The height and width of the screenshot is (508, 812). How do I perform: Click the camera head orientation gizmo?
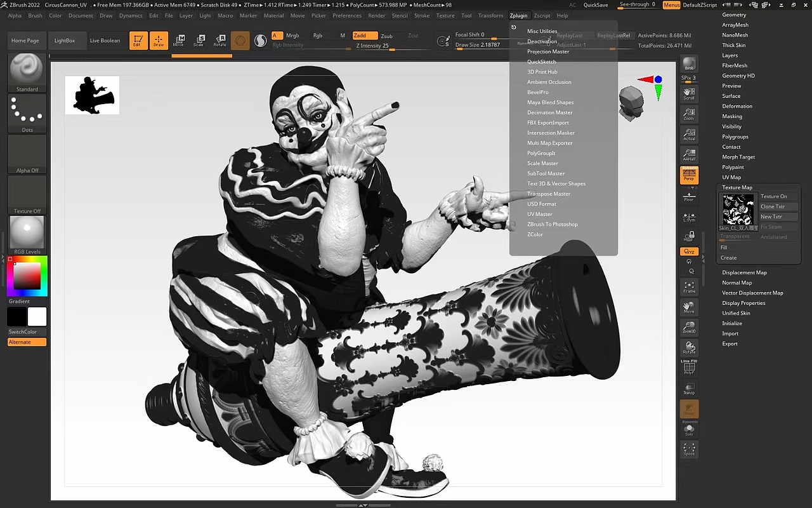[632, 104]
